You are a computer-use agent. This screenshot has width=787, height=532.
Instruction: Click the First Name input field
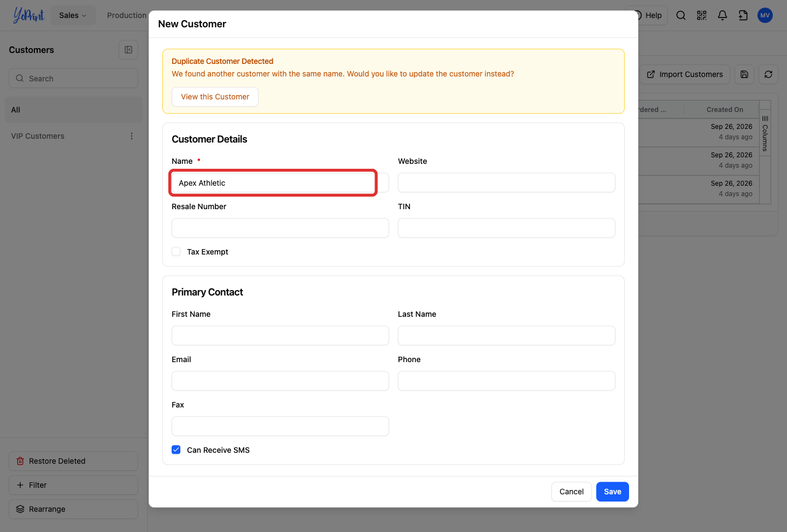(280, 336)
